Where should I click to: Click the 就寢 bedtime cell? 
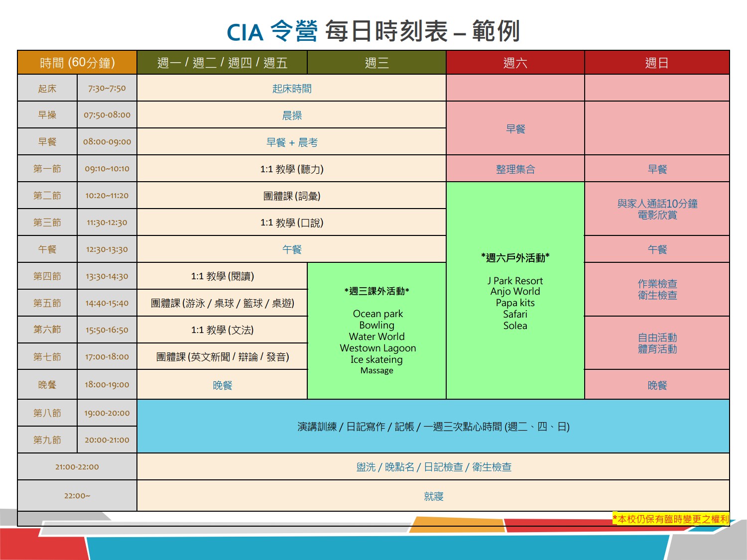[433, 496]
